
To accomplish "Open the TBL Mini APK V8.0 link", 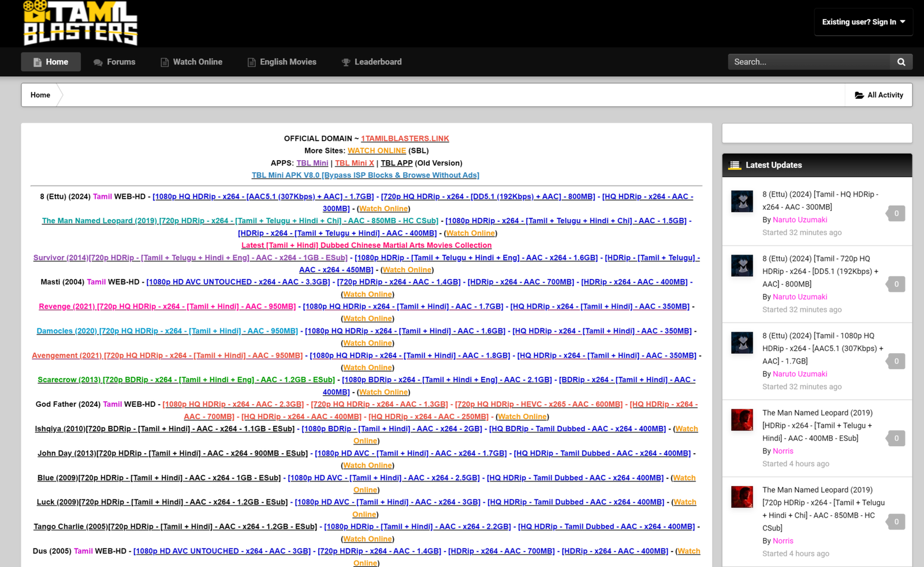I will pyautogui.click(x=366, y=175).
